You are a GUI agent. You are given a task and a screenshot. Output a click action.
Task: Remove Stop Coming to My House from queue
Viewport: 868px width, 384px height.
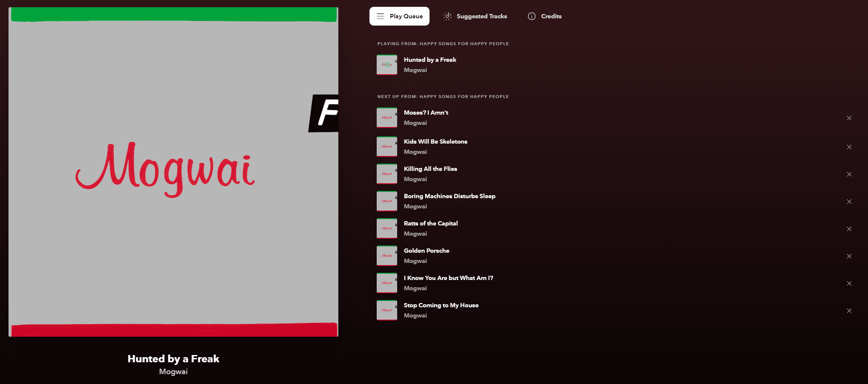click(849, 311)
